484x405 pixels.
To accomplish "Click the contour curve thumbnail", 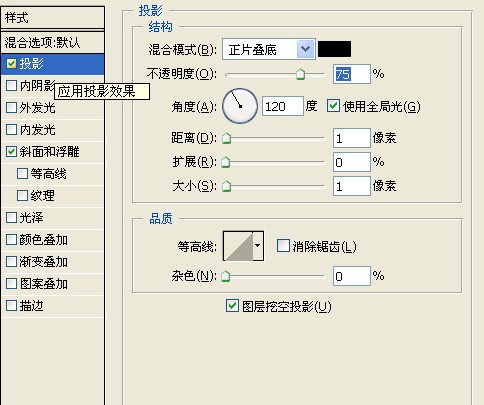I will click(x=238, y=246).
